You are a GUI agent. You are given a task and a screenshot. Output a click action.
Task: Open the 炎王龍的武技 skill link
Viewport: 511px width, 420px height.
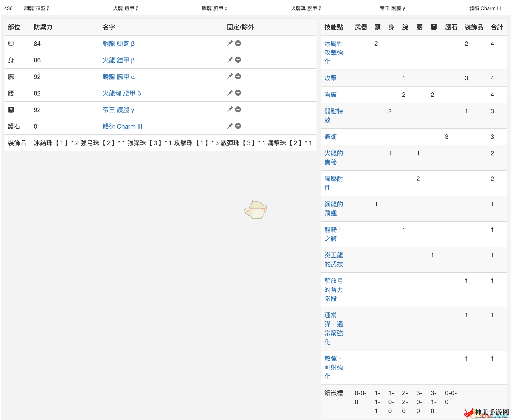(334, 260)
